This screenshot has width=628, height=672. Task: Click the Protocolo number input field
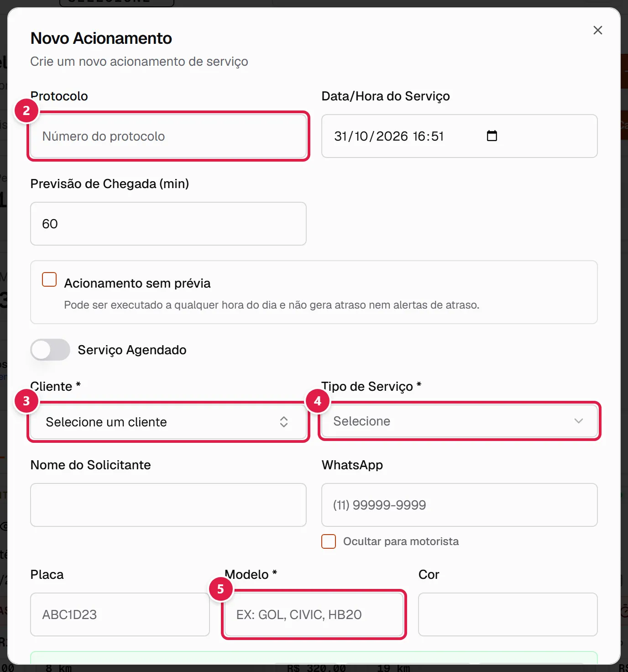[x=168, y=136]
